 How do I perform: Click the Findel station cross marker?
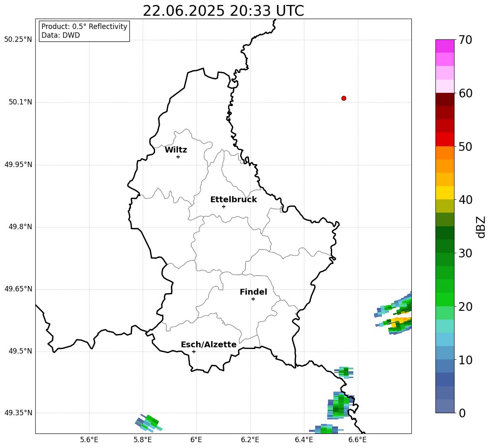pos(253,299)
